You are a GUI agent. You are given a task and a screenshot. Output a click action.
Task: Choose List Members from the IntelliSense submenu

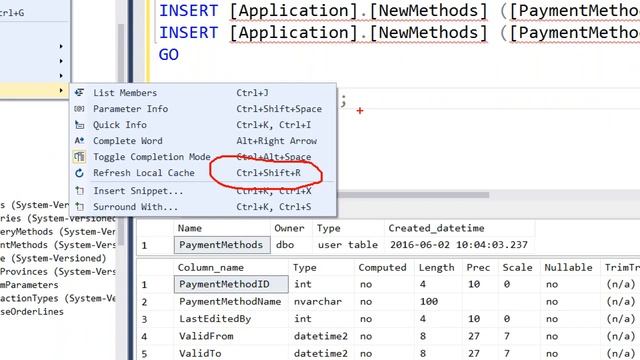(203, 93)
